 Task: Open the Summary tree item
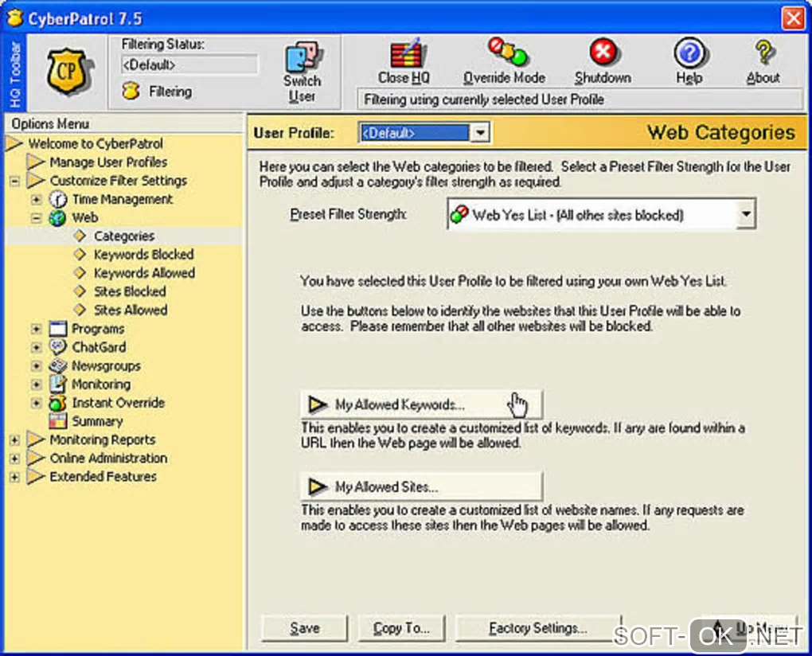click(97, 421)
